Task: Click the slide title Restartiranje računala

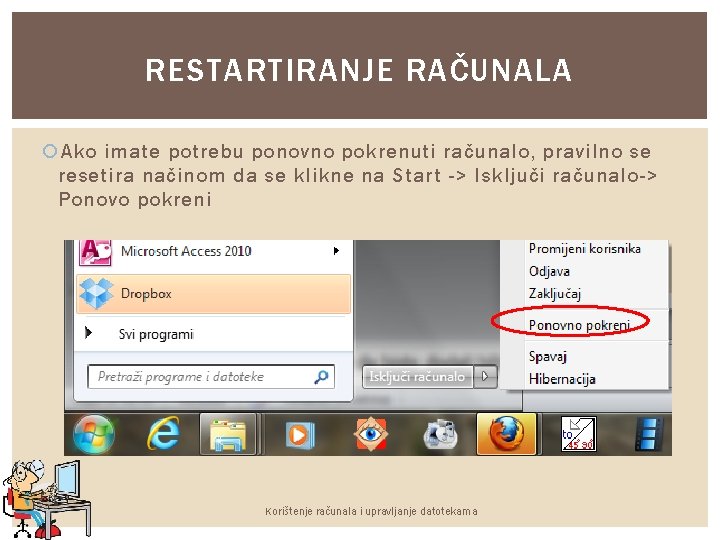Action: [x=359, y=70]
